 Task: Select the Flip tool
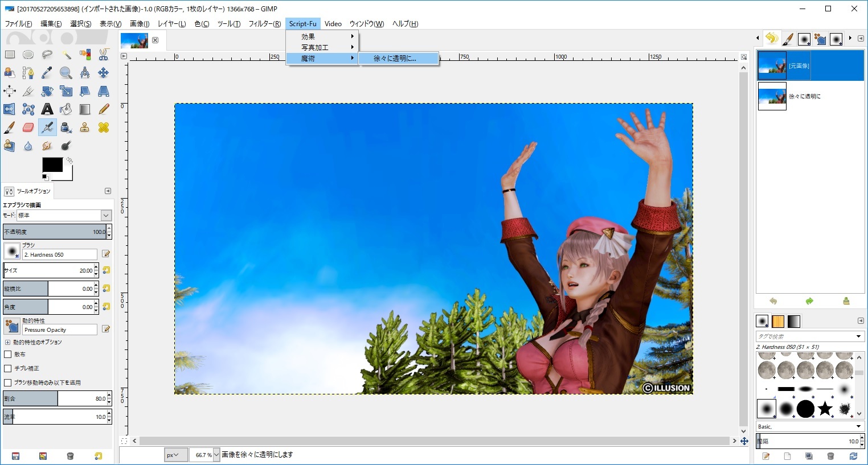[x=10, y=109]
